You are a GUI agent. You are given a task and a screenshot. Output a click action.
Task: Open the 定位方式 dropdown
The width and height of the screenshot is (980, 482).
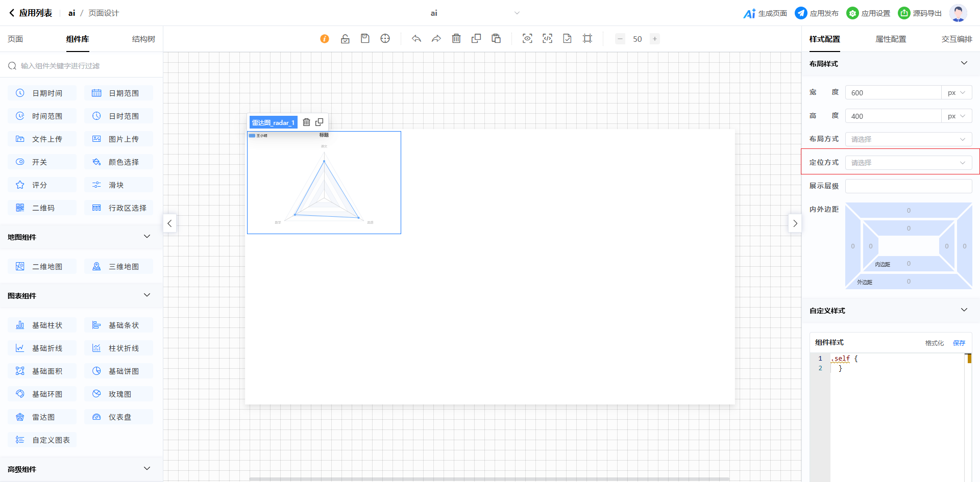908,163
